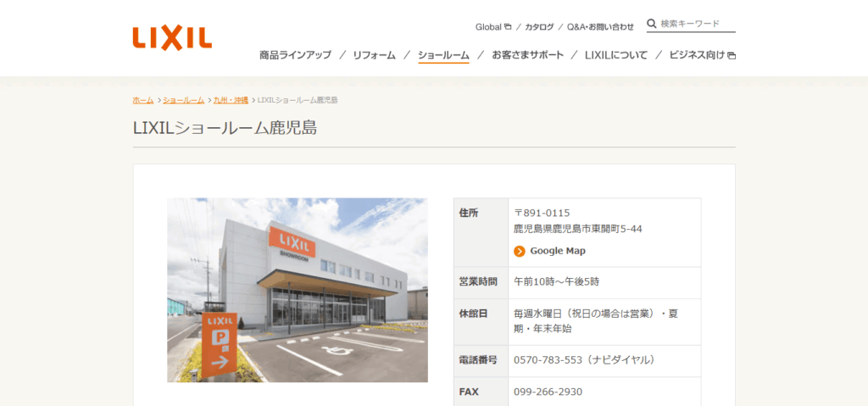Click the 電話番号 row label
The width and height of the screenshot is (868, 406).
point(478,360)
